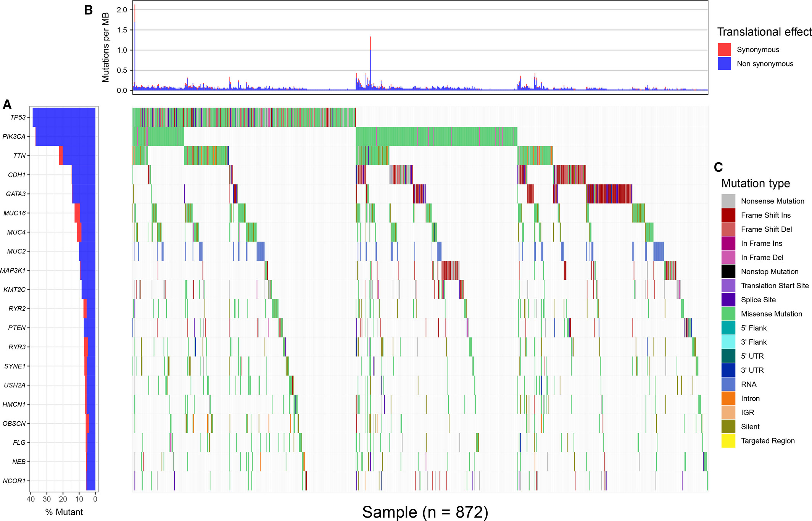Click the Translation Start Site legend text
Viewport: 812px width, 521px height.
[x=775, y=286]
